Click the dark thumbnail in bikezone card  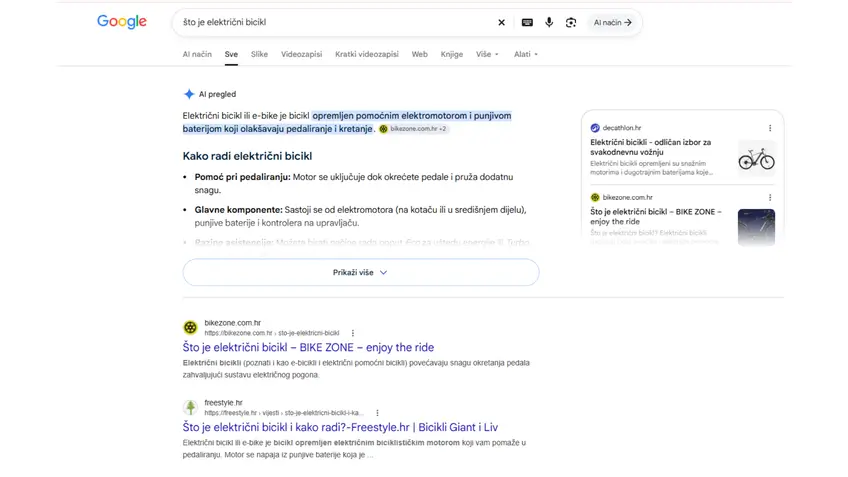coord(756,227)
